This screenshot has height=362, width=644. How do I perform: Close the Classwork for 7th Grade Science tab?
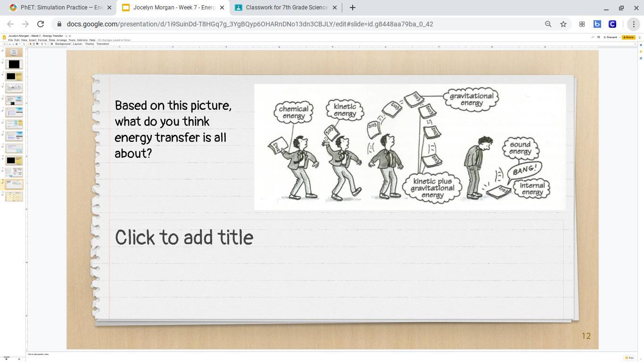tap(335, 8)
